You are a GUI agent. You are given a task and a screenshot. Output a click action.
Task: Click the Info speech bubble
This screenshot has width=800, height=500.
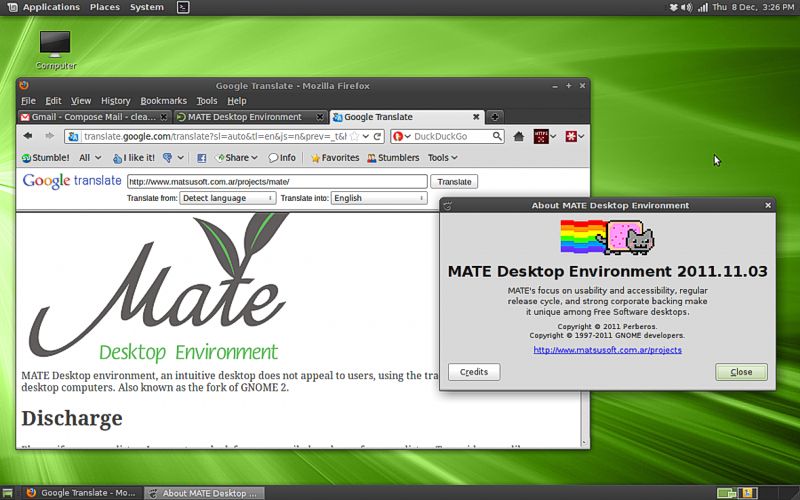pyautogui.click(x=282, y=158)
